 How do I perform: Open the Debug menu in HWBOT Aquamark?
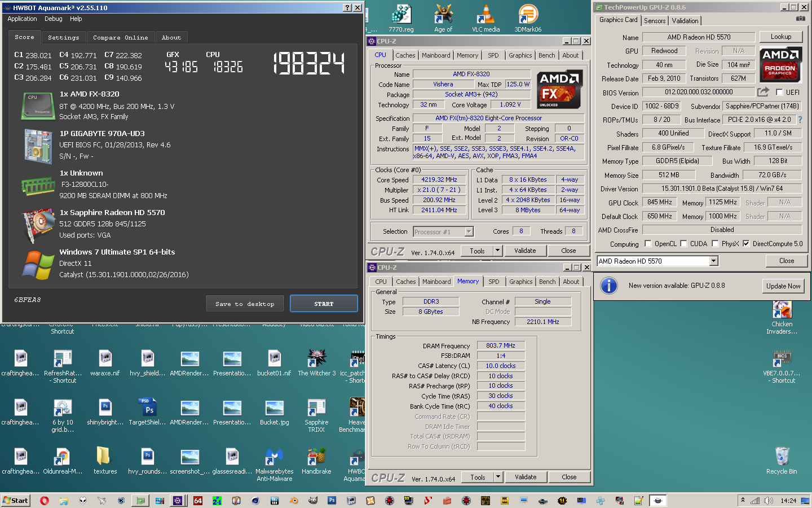[54, 19]
